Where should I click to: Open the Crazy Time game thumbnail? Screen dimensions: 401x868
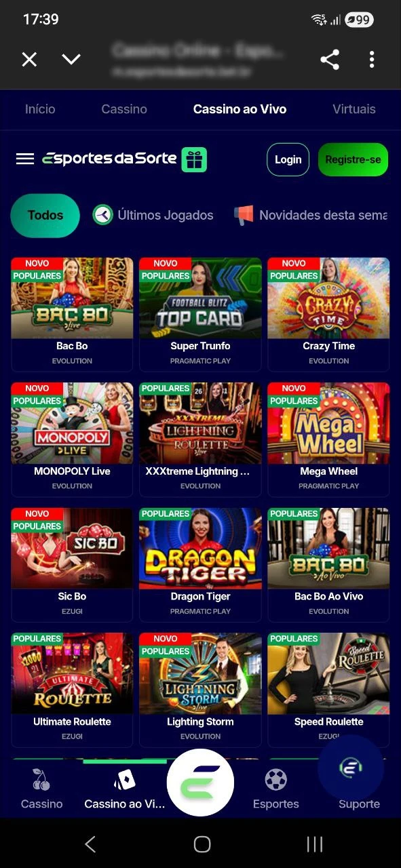coord(328,298)
